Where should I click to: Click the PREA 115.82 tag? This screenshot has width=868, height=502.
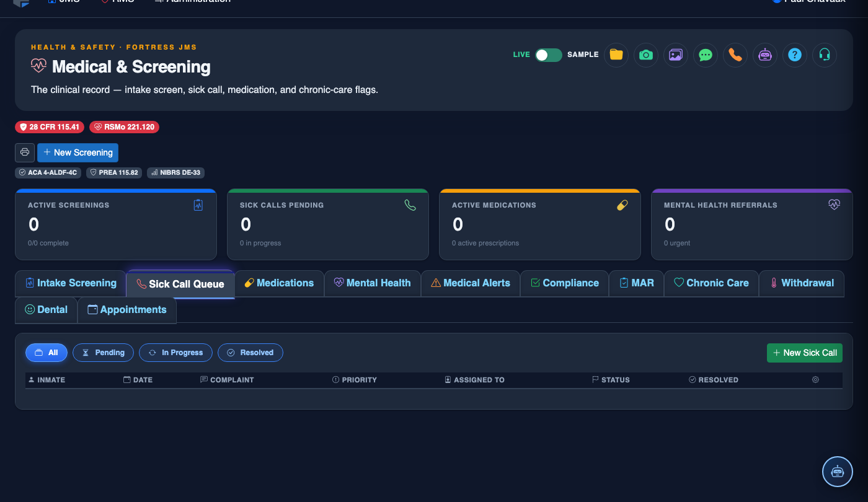(x=114, y=172)
